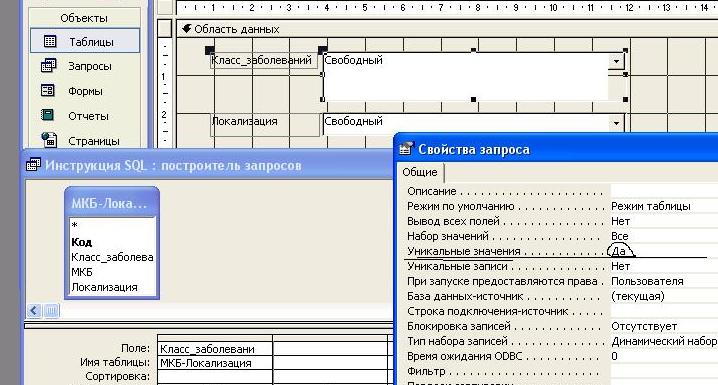Change При запуске предоставляются права value Пользователя
This screenshot has height=385, width=718.
click(x=664, y=281)
